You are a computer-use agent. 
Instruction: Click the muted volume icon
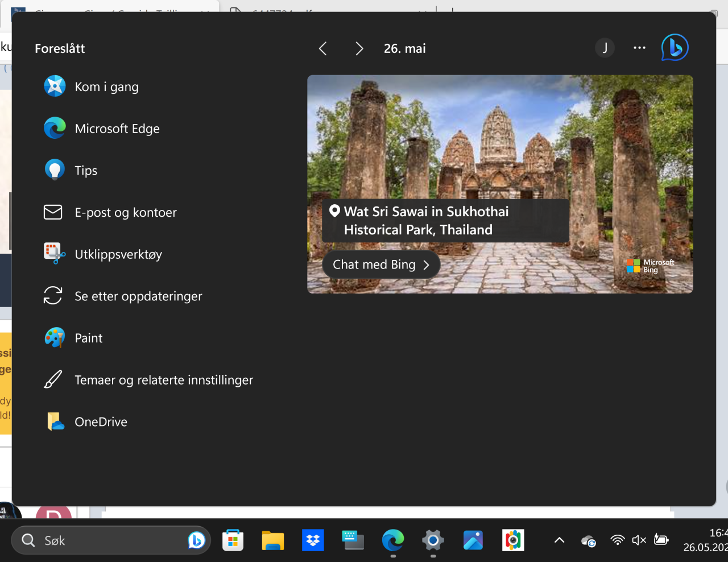pos(639,540)
